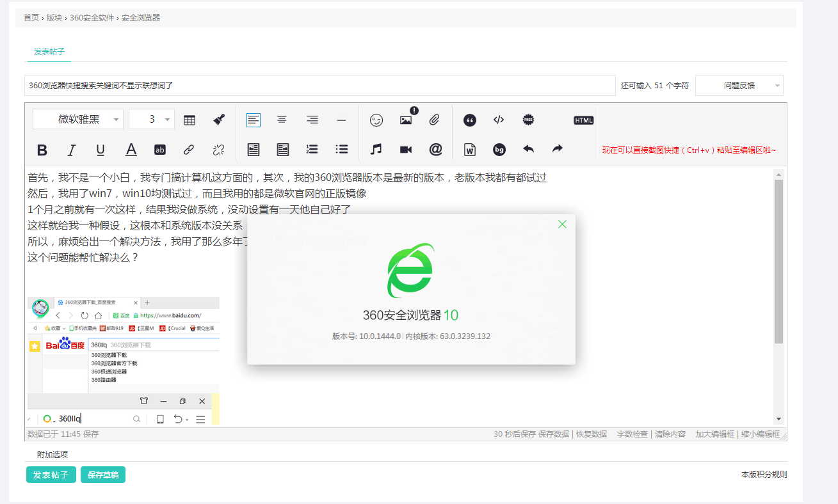This screenshot has width=838, height=504.
Task: Open the 本版积分规则 link
Action: [x=764, y=475]
